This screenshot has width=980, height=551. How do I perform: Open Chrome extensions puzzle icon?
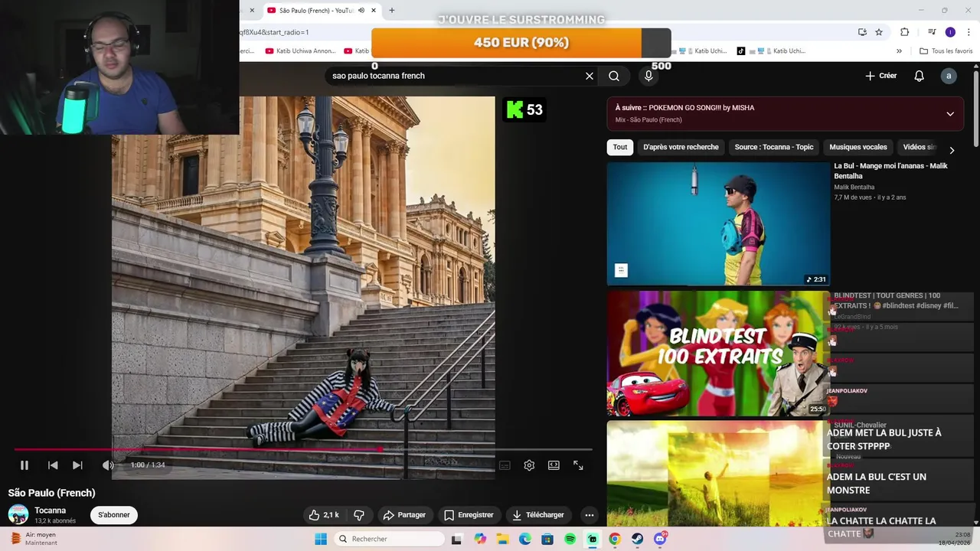tap(904, 32)
